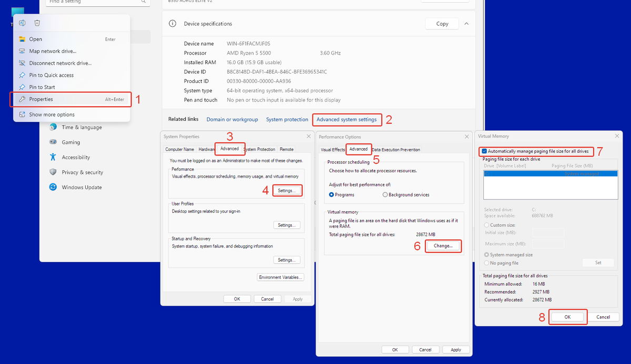Switch to Visual Effects tab

pyautogui.click(x=333, y=150)
